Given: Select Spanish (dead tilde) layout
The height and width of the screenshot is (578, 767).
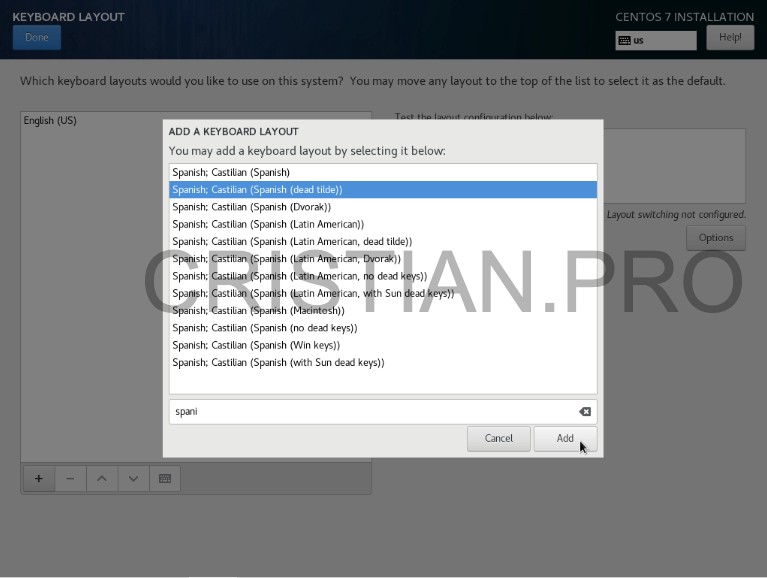Looking at the screenshot, I should point(383,190).
